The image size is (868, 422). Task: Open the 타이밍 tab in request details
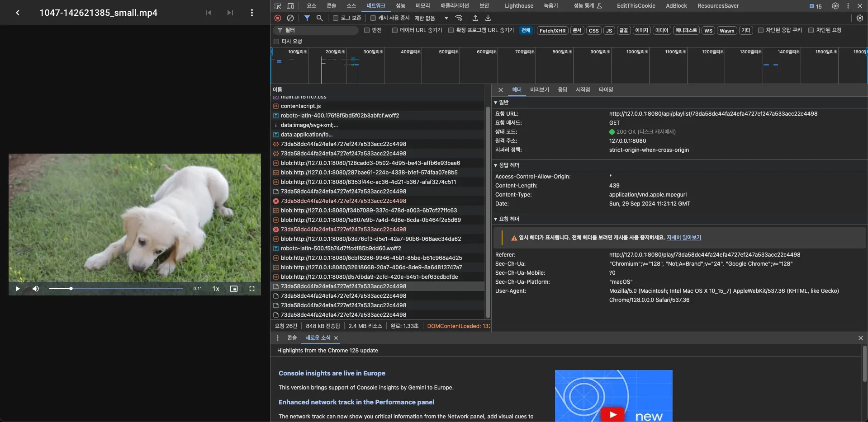tap(606, 90)
